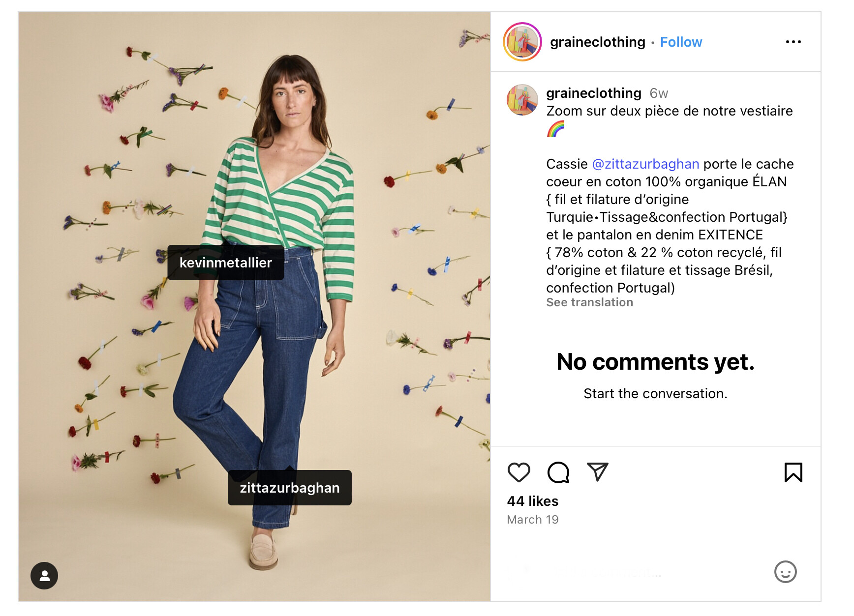Viewport: 854px width, 616px height.
Task: Like the post with the heart icon
Action: 518,472
